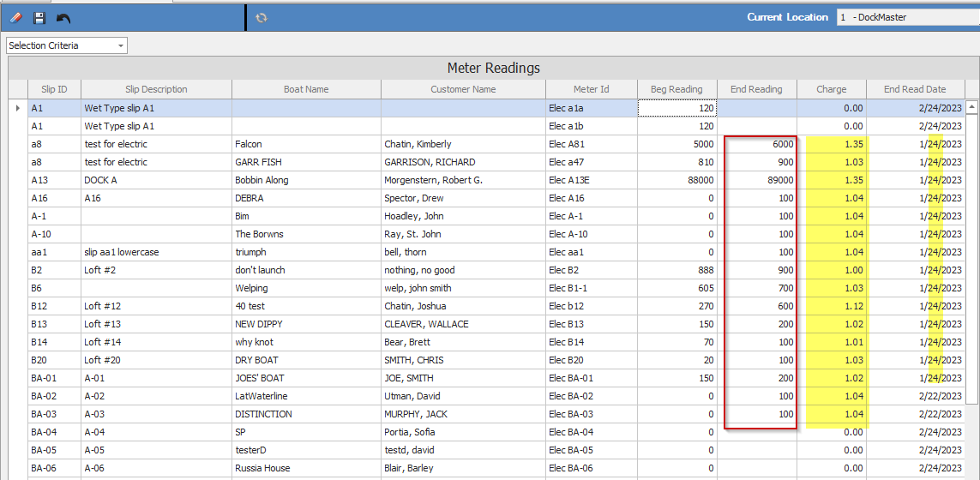This screenshot has height=480, width=980.
Task: Click the undo arrow icon
Action: [63, 17]
